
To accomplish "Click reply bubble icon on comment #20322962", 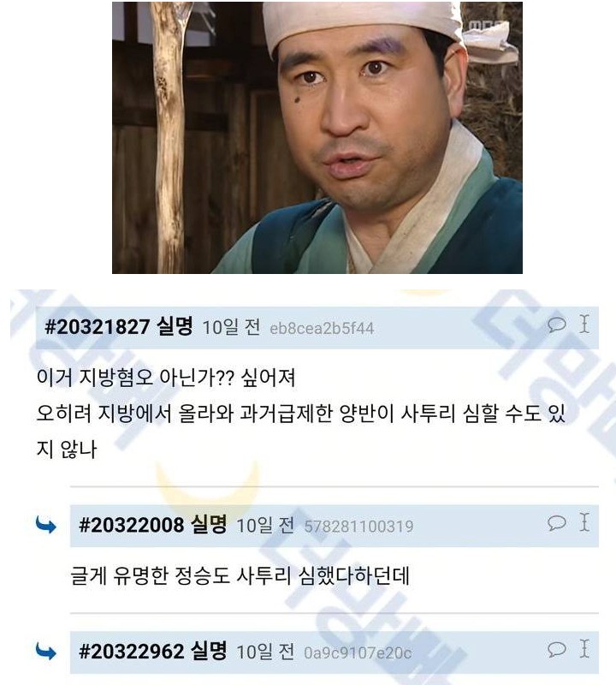I will pyautogui.click(x=556, y=649).
